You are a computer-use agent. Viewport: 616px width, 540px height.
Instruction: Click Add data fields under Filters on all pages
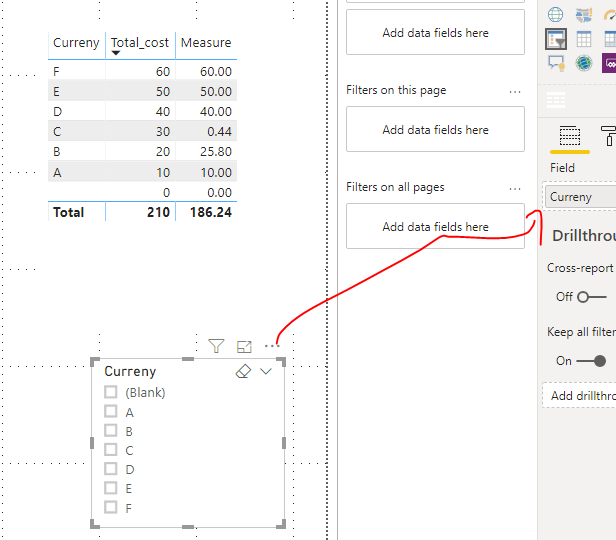(x=435, y=226)
